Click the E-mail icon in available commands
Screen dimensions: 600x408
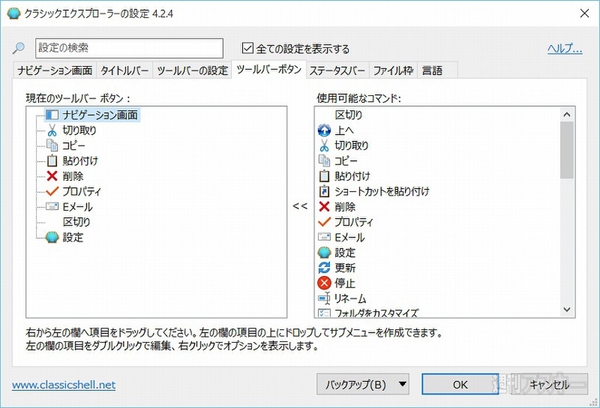(x=324, y=237)
